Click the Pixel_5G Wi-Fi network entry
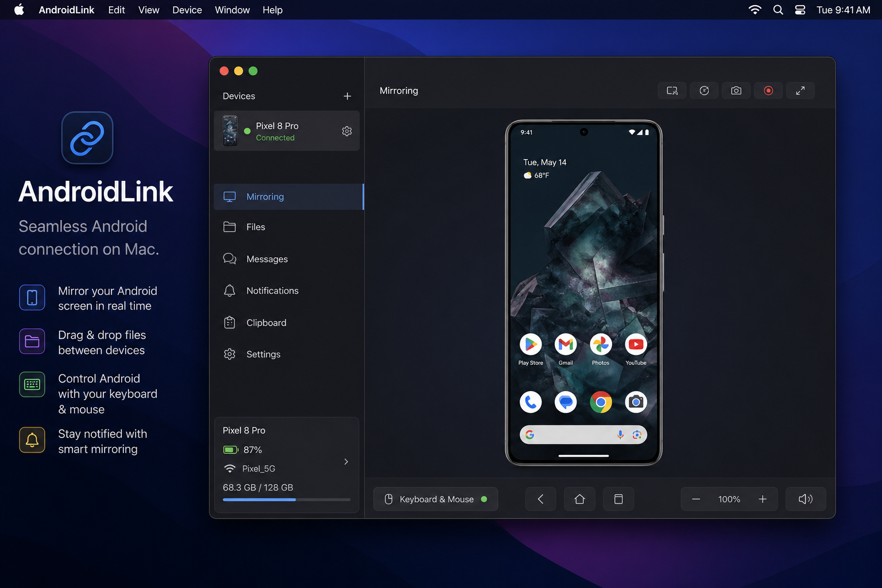The image size is (882, 588). (x=250, y=469)
